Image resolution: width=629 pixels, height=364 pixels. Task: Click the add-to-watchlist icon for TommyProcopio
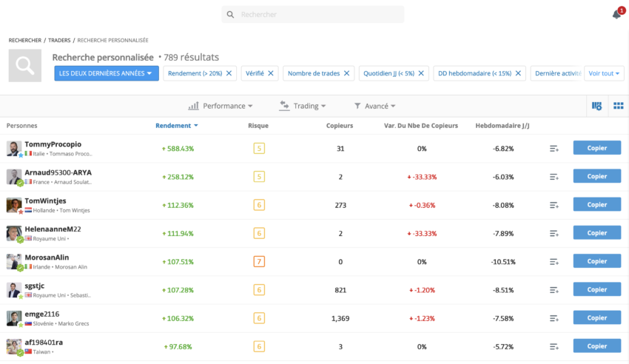click(554, 149)
